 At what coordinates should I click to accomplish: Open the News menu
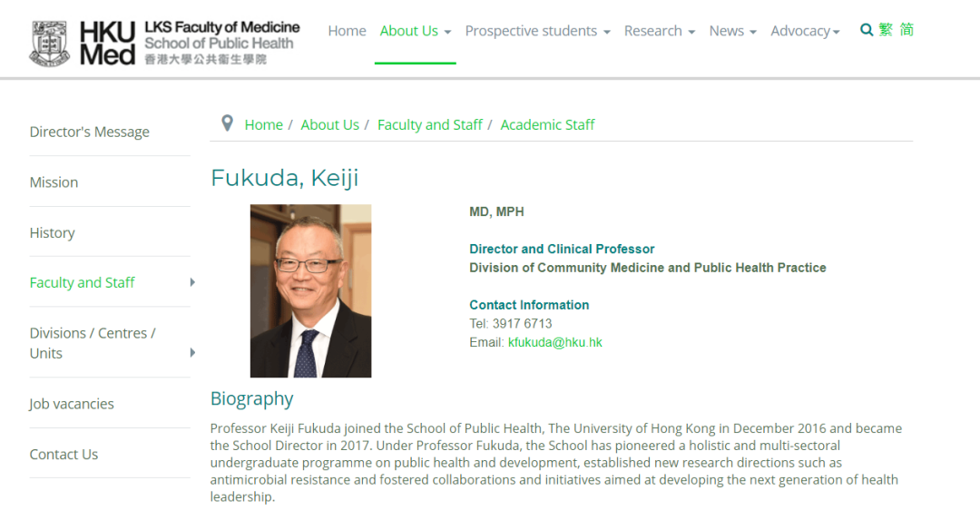coord(732,31)
